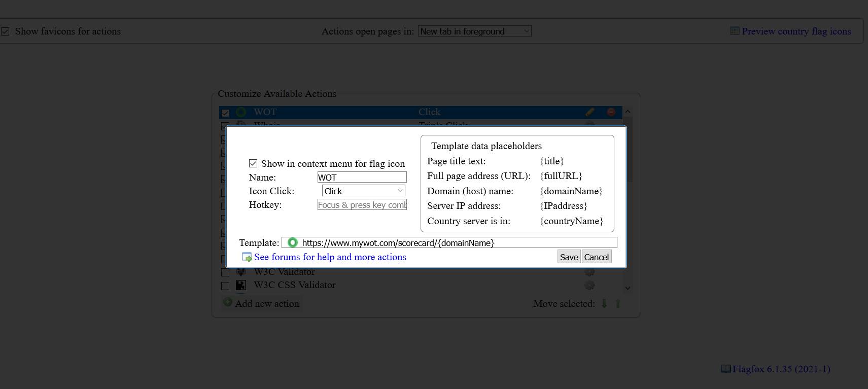Click gear icon on W3C CSS Validator row

coord(589,285)
